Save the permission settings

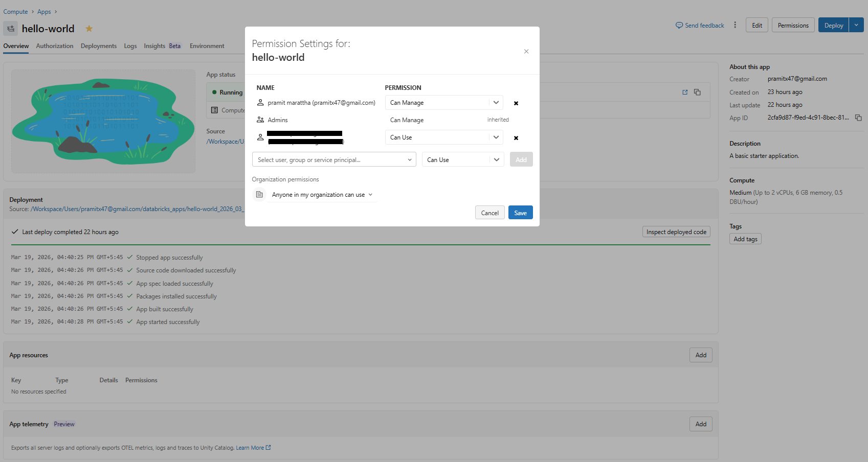(520, 212)
